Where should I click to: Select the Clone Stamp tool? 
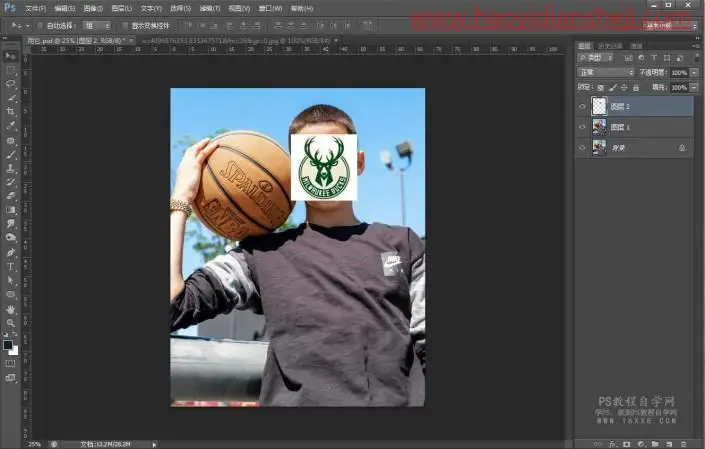[11, 169]
